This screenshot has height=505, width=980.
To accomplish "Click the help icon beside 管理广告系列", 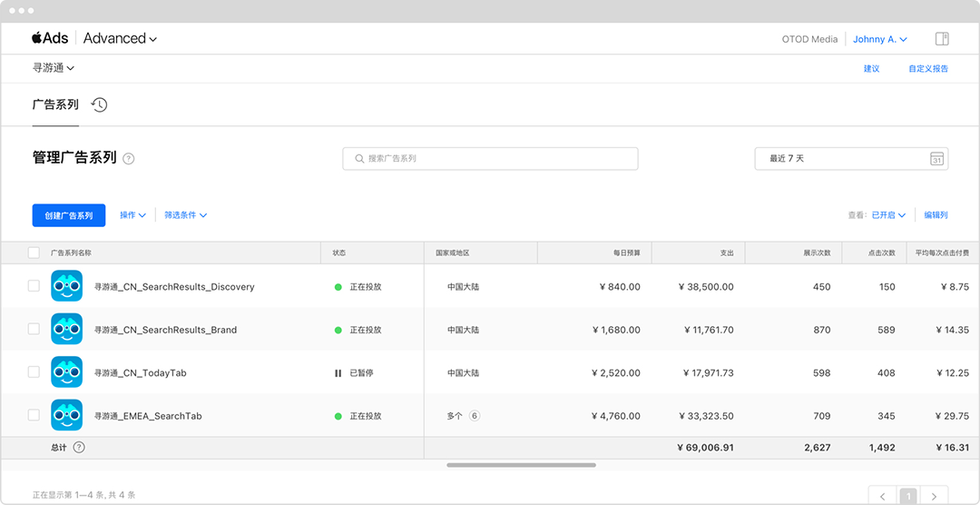I will pyautogui.click(x=129, y=159).
